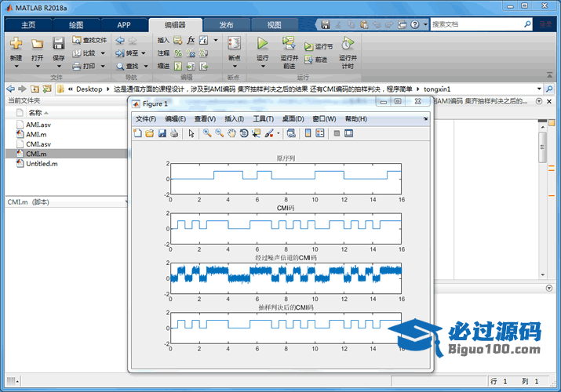The height and width of the screenshot is (392, 561).
Task: Open the Help (帮助) menu in Figure 1
Action: click(356, 119)
